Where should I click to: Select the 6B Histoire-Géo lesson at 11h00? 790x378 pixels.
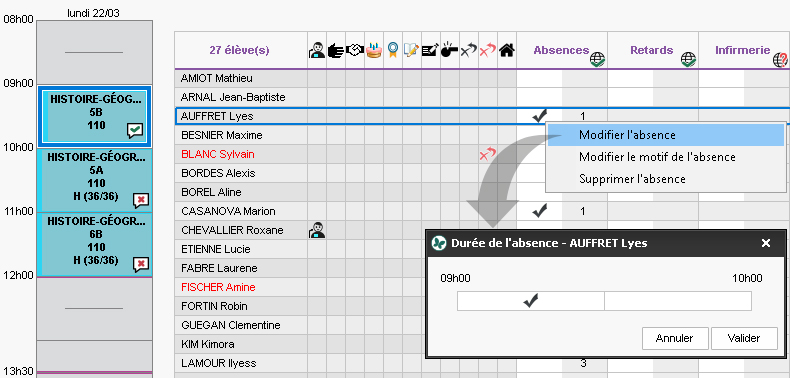tap(95, 244)
